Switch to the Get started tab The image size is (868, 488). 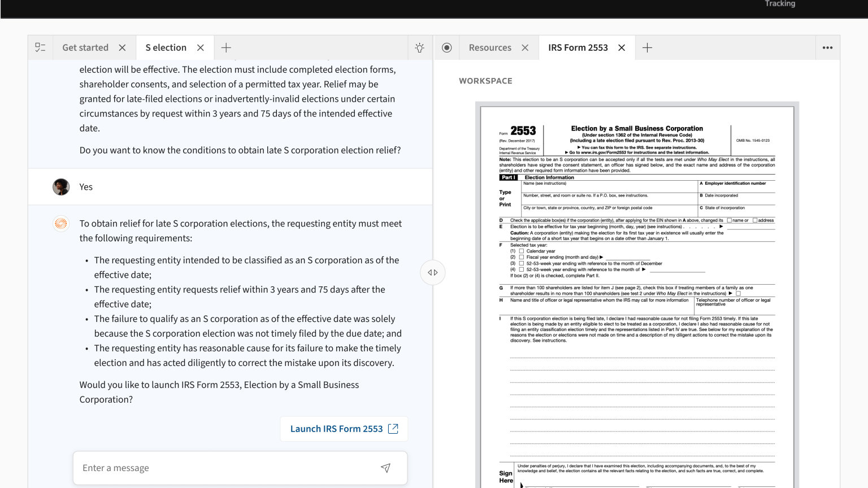pos(85,48)
